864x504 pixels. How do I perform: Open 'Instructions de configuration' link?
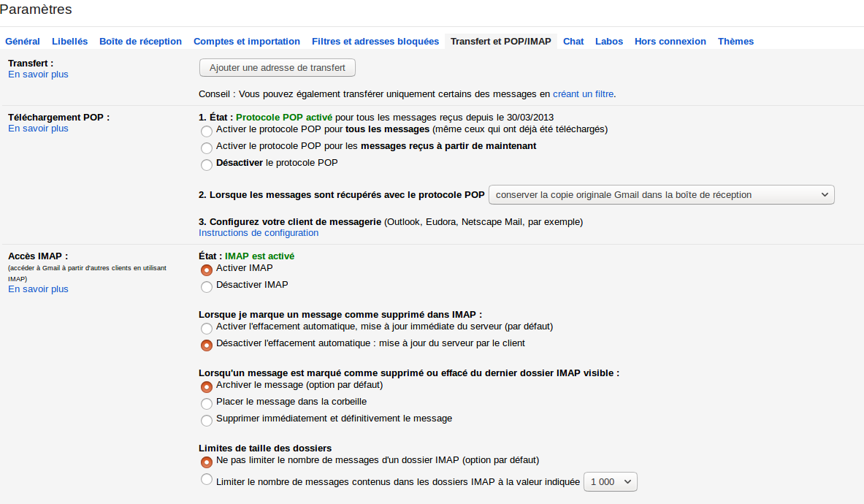(x=259, y=233)
